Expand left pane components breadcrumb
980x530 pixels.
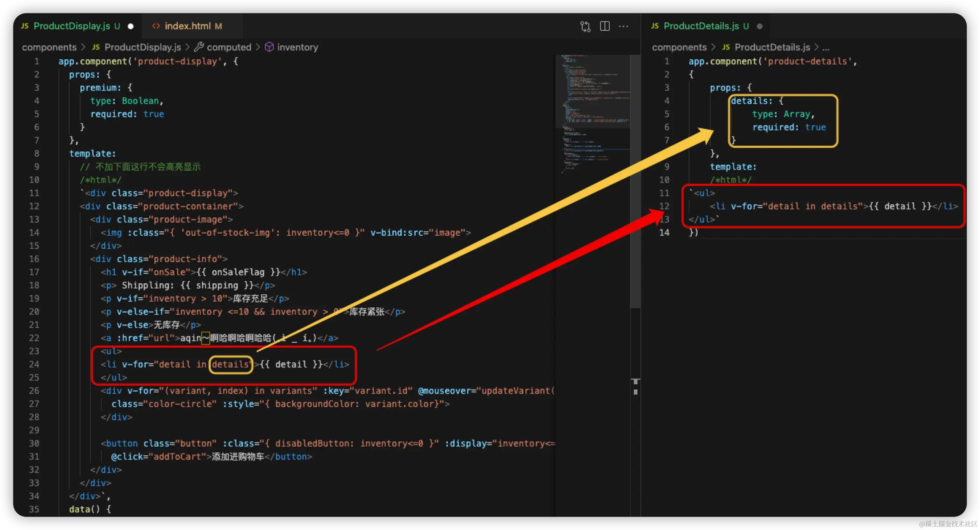coord(49,47)
